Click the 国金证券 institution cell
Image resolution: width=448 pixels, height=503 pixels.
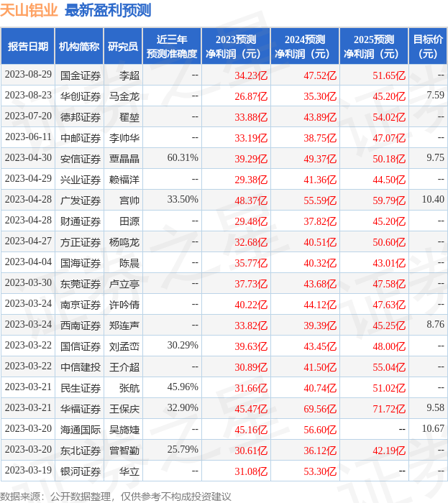coord(81,75)
